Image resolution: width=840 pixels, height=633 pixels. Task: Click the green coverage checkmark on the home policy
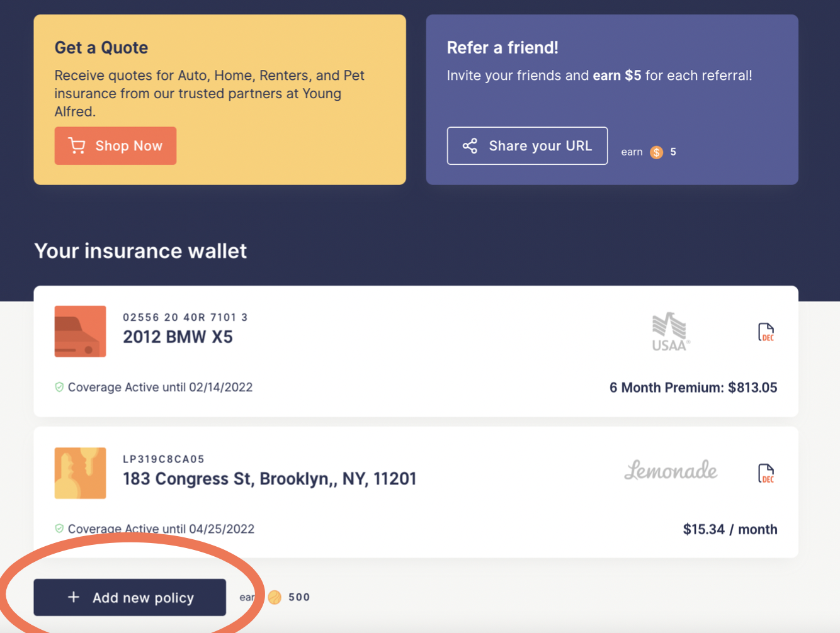[x=59, y=529]
